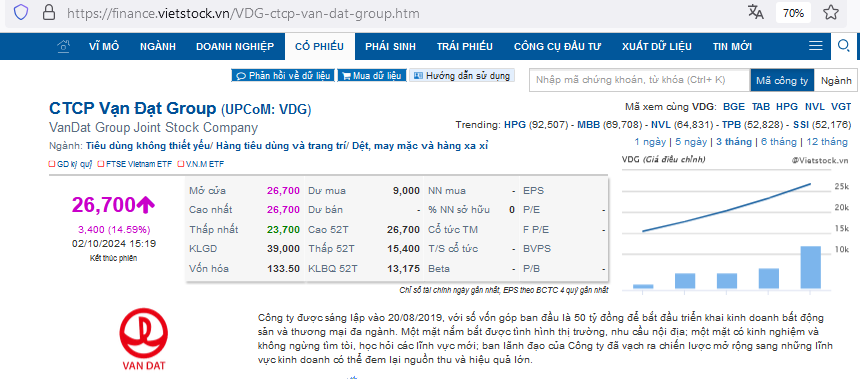
Task: Open the PHÁI SINH menu
Action: pos(391,47)
